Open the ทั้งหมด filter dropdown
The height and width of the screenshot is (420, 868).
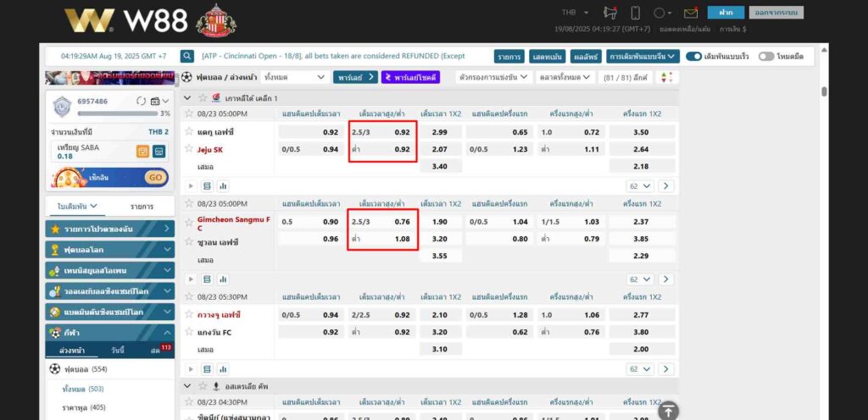[x=294, y=77]
